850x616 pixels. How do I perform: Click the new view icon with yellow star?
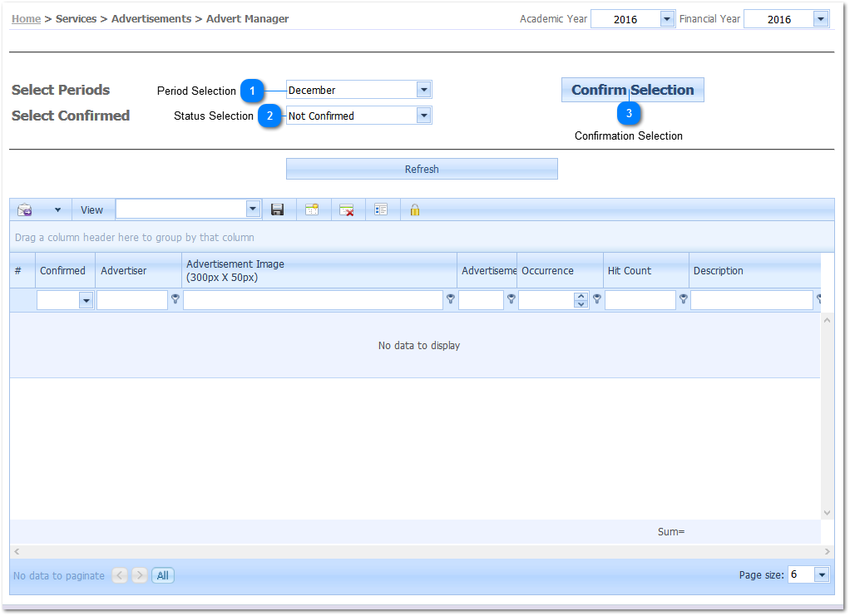pyautogui.click(x=312, y=210)
